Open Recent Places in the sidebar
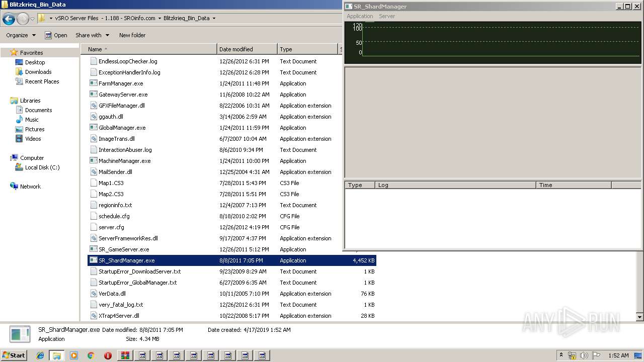 coord(42,81)
